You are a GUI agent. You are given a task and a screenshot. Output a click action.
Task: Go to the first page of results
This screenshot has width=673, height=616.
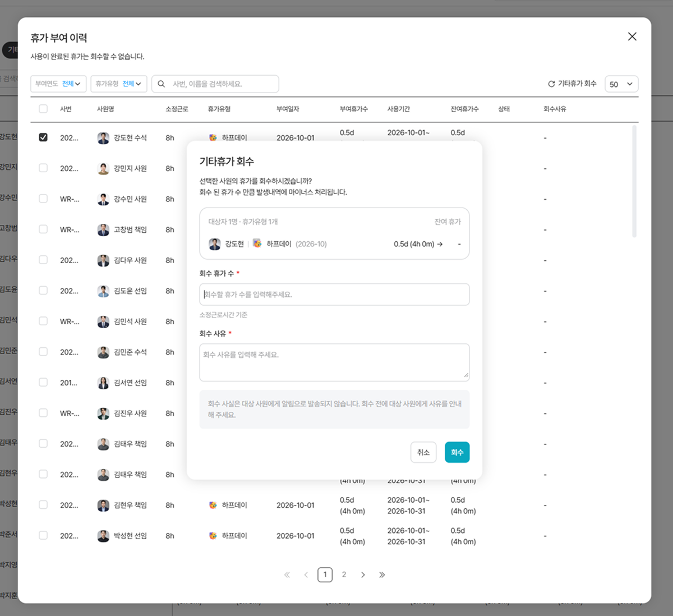[x=287, y=575]
